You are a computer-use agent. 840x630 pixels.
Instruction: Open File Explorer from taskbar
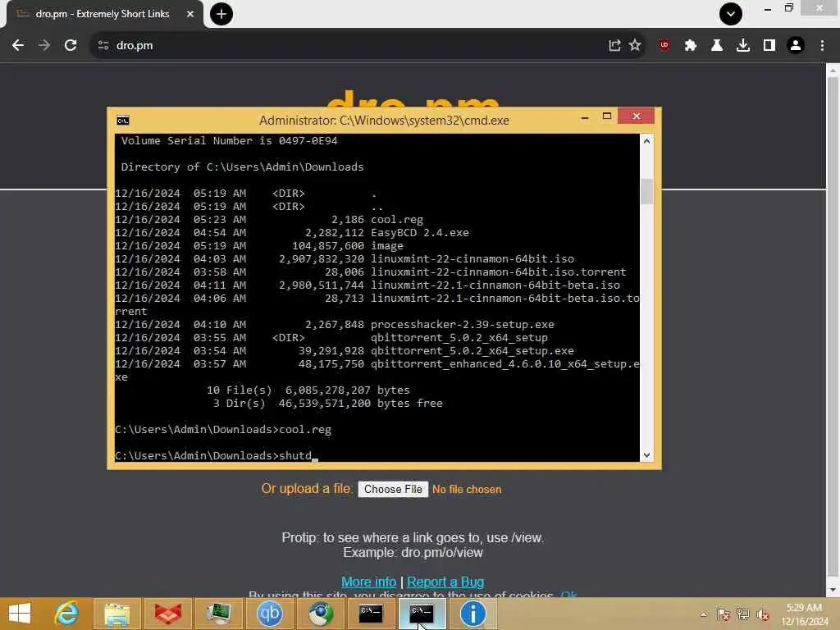116,614
